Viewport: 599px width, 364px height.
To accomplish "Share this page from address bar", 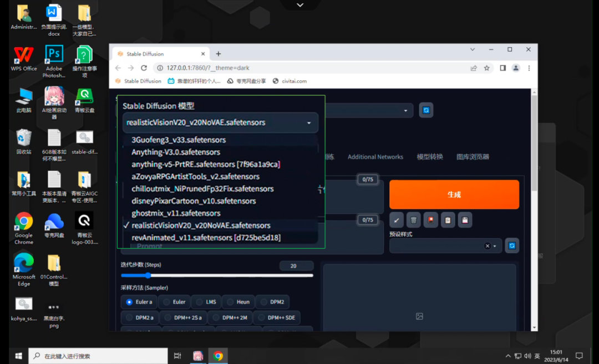I will pyautogui.click(x=474, y=68).
